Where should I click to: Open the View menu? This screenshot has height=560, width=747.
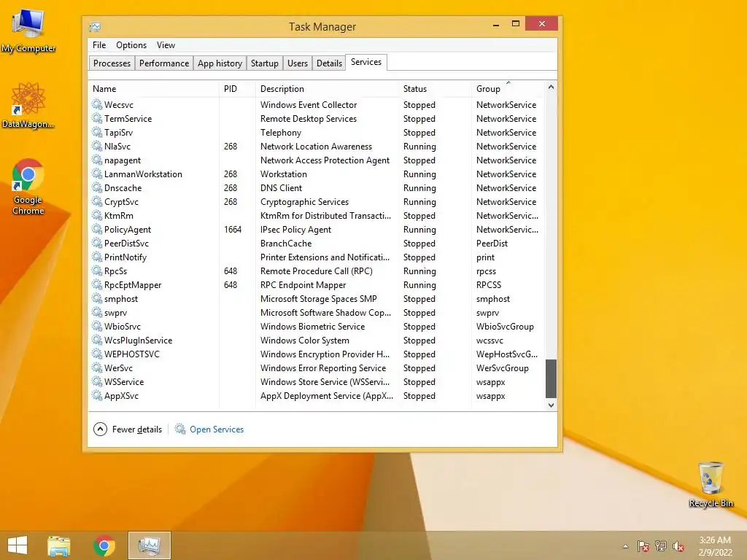[166, 44]
